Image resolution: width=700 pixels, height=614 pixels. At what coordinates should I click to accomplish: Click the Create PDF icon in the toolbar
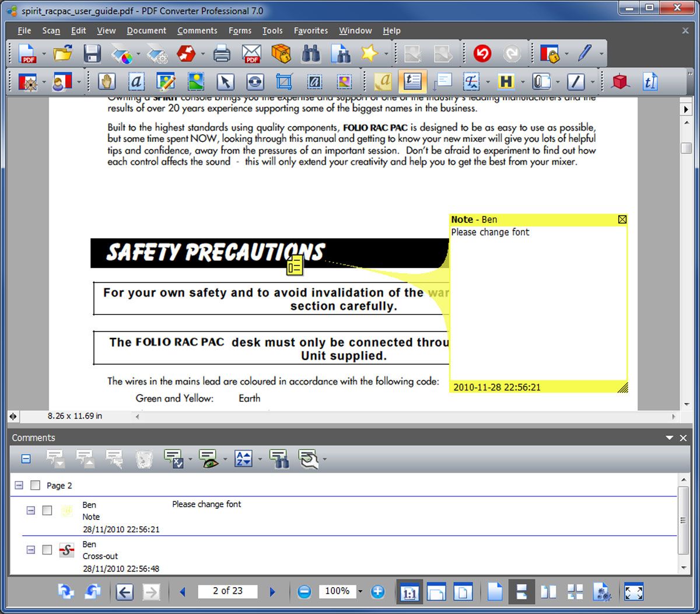[x=27, y=54]
